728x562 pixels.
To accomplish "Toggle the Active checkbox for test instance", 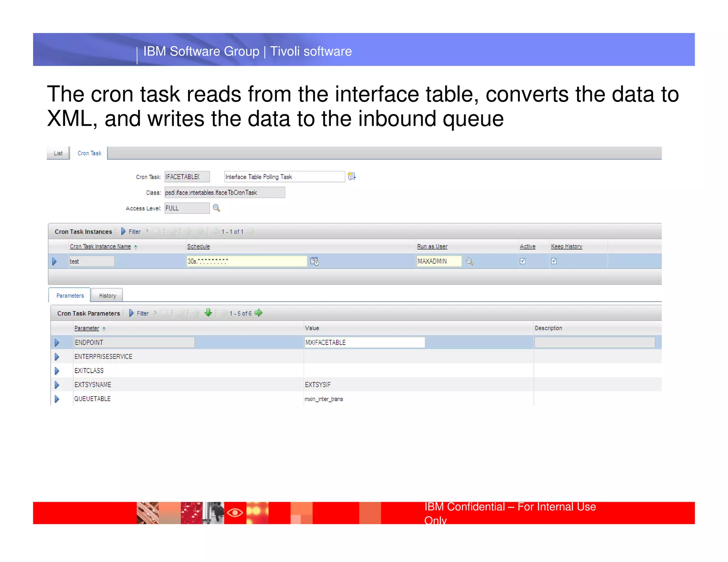I will pyautogui.click(x=523, y=261).
